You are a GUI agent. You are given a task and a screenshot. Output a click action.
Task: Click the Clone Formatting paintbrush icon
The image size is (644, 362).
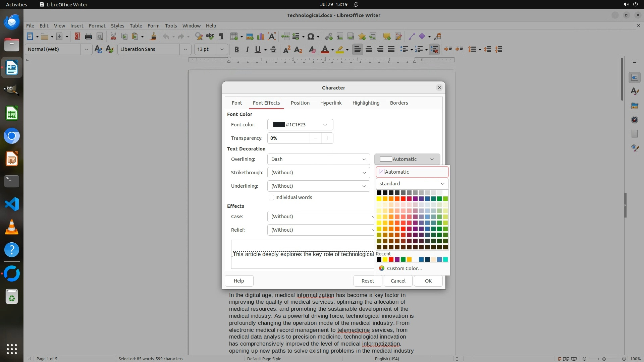click(153, 37)
